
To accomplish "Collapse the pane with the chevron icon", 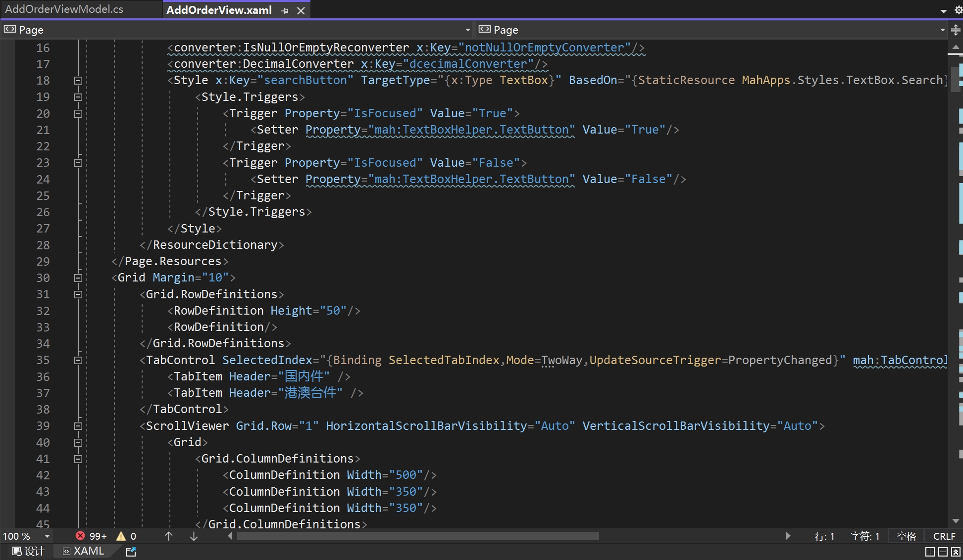I will pos(956,552).
